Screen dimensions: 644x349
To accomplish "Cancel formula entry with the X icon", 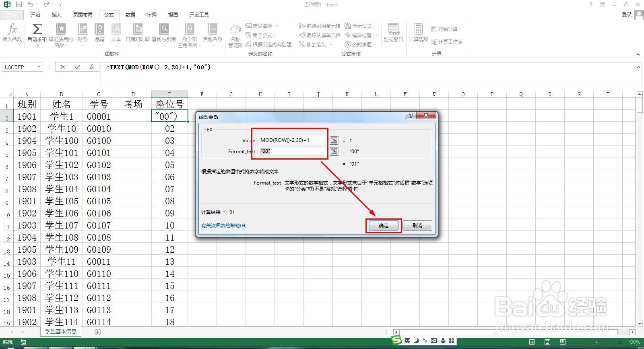I will pyautogui.click(x=62, y=67).
